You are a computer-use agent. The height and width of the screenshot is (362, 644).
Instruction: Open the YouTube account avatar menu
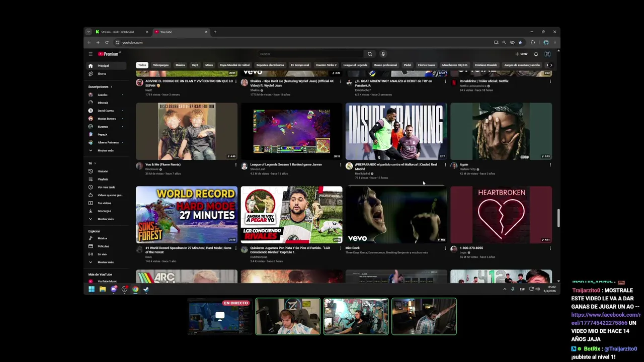click(547, 54)
